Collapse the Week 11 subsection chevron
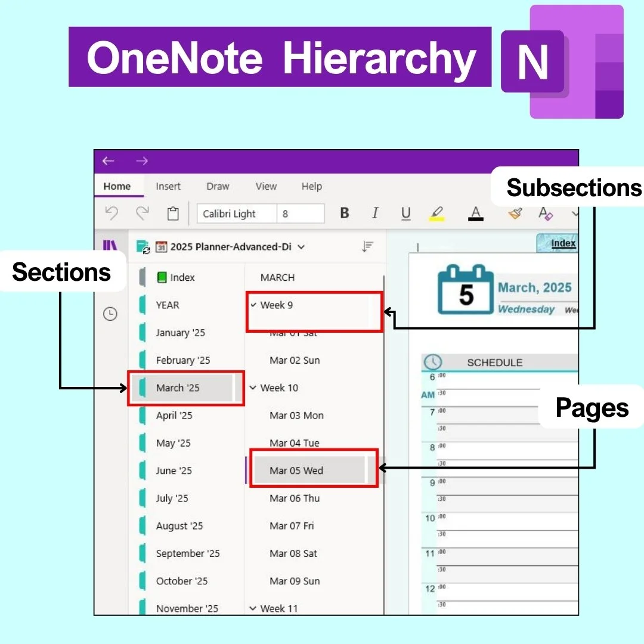Screen dimensions: 644x644 point(253,608)
